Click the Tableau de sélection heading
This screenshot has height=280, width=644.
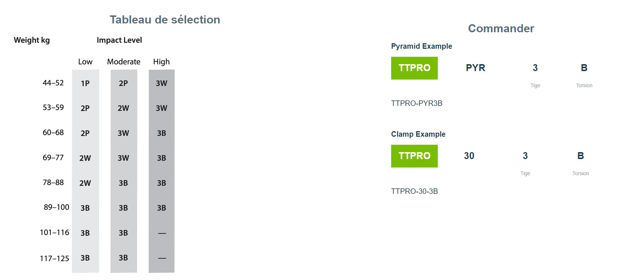tap(165, 19)
